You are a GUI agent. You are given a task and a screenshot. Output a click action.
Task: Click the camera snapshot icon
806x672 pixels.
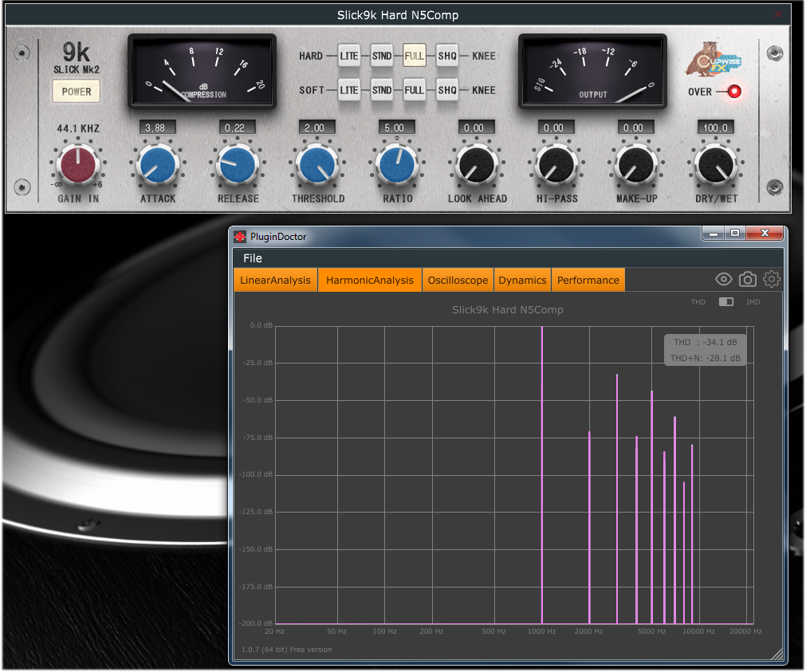tap(748, 279)
